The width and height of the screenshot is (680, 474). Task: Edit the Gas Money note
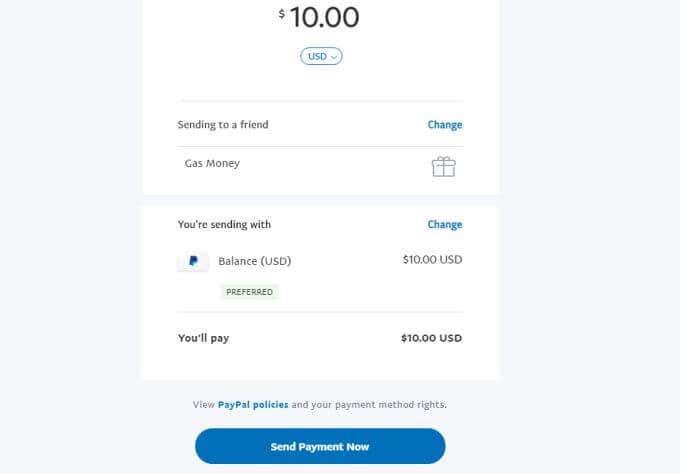(x=212, y=163)
